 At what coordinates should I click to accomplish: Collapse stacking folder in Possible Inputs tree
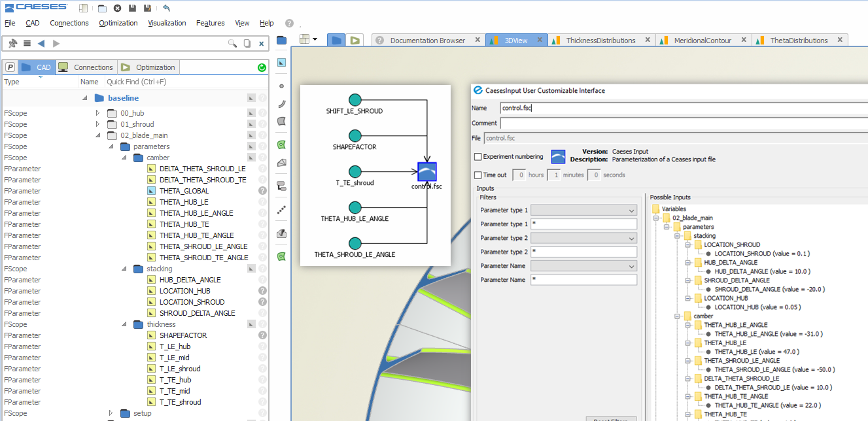pyautogui.click(x=677, y=236)
